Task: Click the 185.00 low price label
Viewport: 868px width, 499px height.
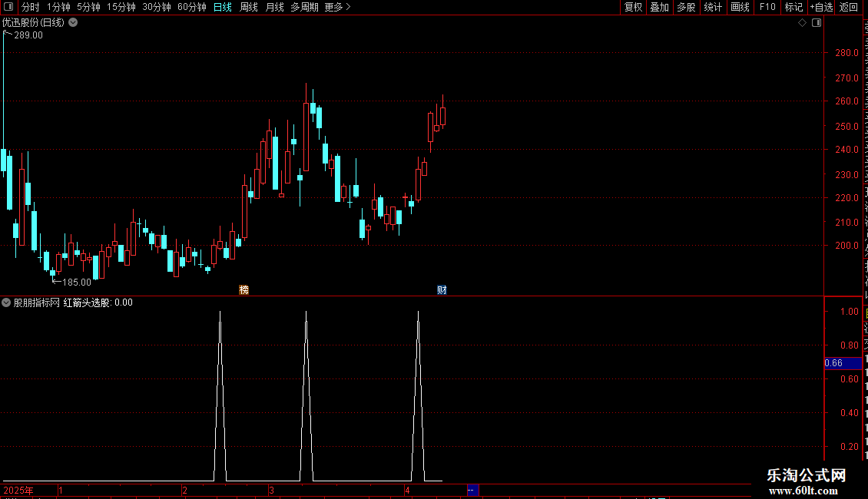Action: [76, 283]
